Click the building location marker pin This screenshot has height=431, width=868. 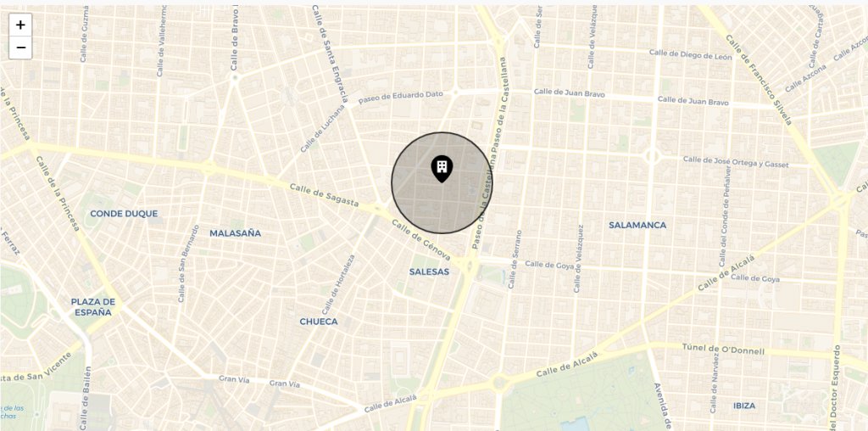[442, 169]
